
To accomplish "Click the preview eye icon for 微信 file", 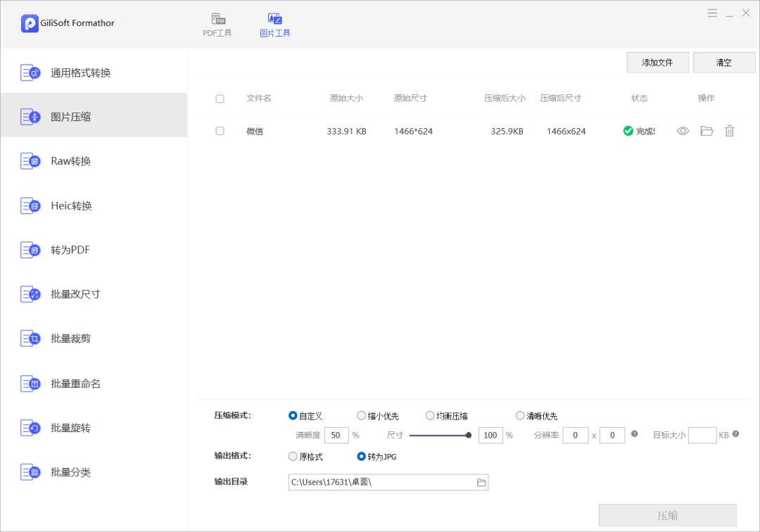I will pos(683,131).
